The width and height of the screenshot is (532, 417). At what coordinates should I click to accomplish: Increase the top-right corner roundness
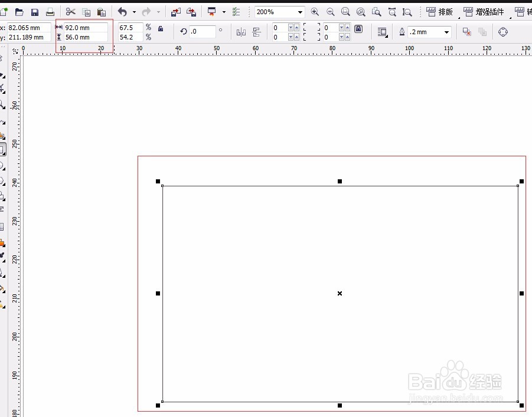[x=347, y=28]
